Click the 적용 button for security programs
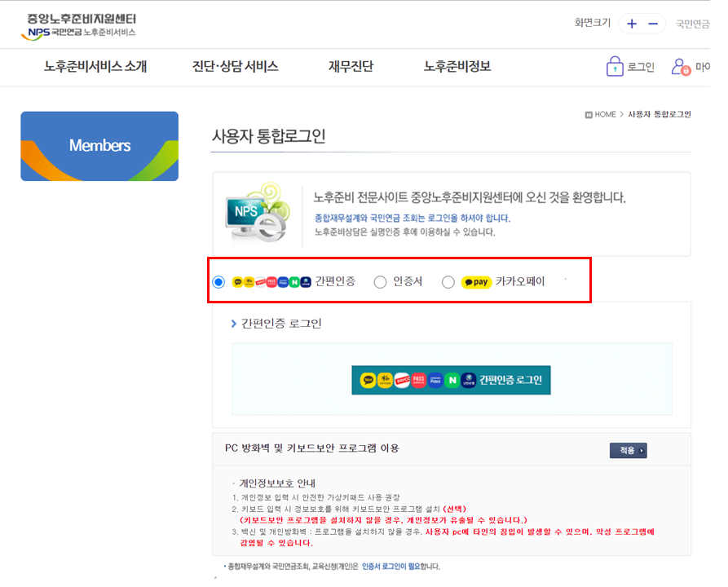Image resolution: width=728 pixels, height=587 pixels. (628, 449)
